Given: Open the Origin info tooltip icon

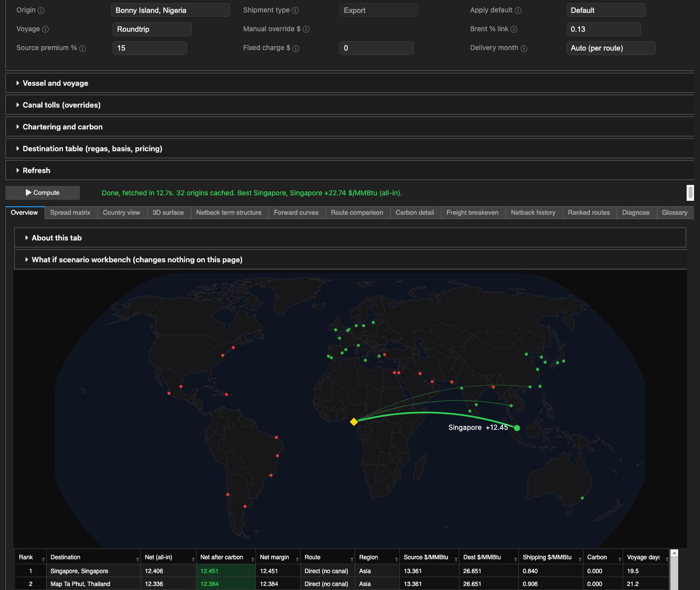Looking at the screenshot, I should [41, 10].
